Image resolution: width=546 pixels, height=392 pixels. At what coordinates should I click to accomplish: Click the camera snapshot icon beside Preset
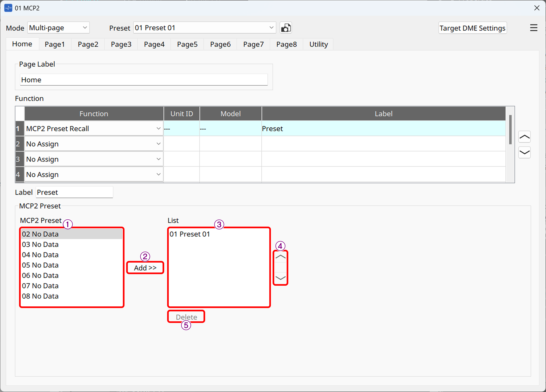click(x=286, y=27)
